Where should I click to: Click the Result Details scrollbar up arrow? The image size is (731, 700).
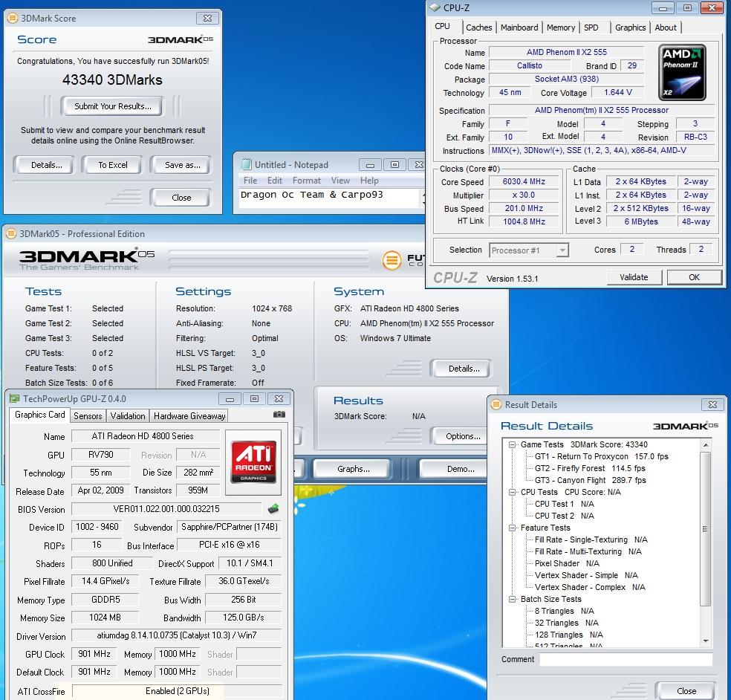pos(706,445)
